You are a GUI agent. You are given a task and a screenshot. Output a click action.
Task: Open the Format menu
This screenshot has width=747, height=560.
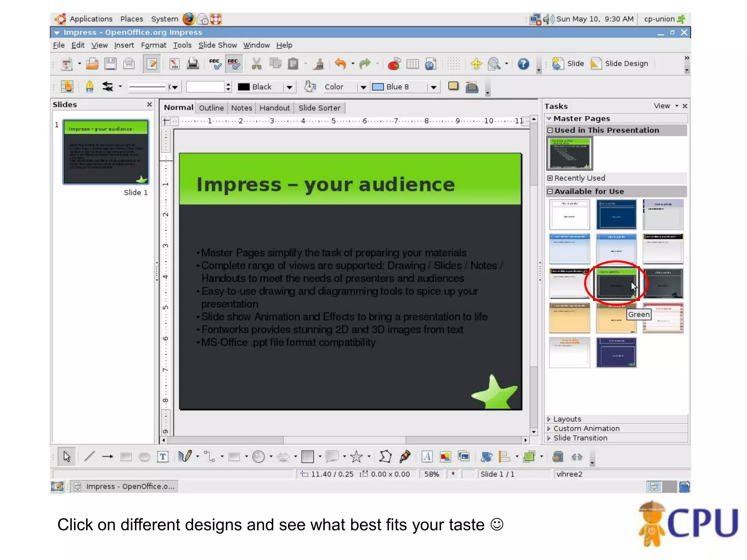pyautogui.click(x=154, y=45)
